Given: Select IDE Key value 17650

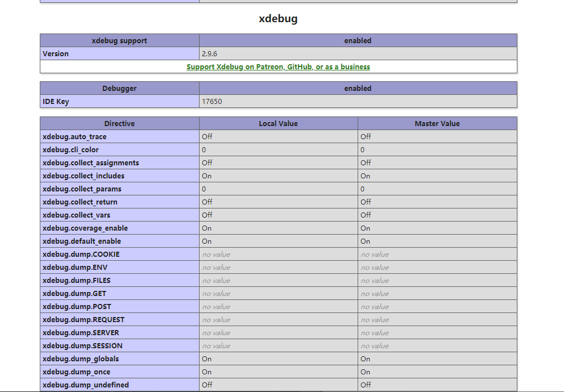Looking at the screenshot, I should click(x=212, y=102).
